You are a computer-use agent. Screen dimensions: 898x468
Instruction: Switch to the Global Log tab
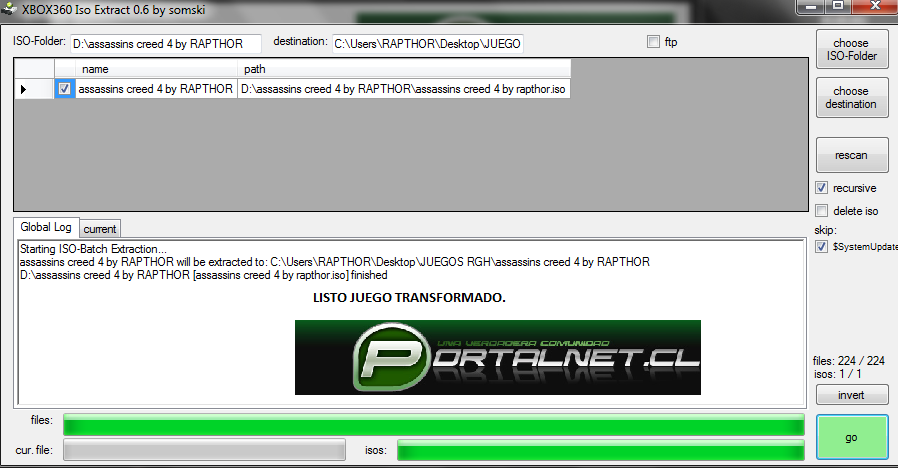point(46,227)
